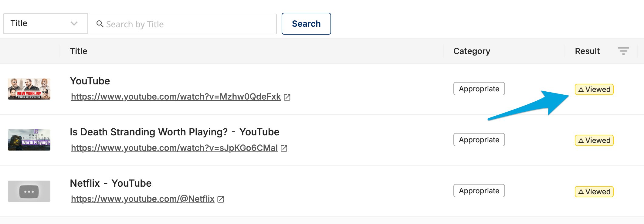644x224 pixels.
Task: Follow the watch?v=Mzhw0QdeFxk YouTube link
Action: point(176,97)
